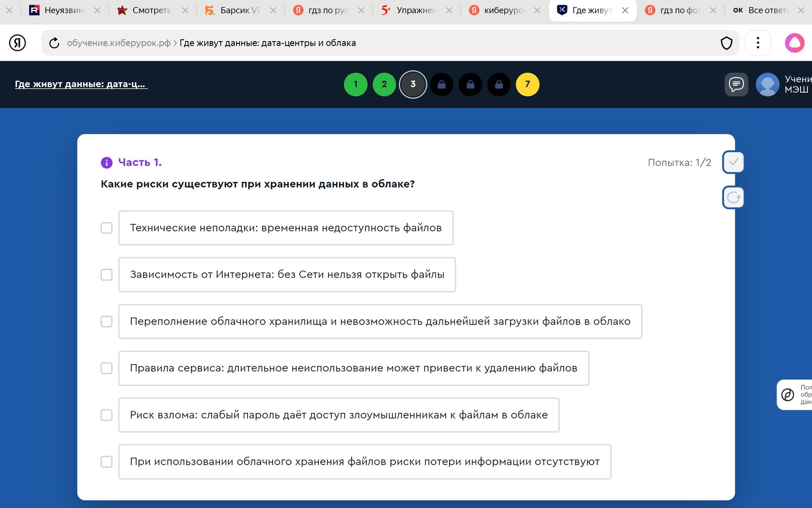Click the user avatar icon
This screenshot has height=508, width=812.
click(x=767, y=84)
